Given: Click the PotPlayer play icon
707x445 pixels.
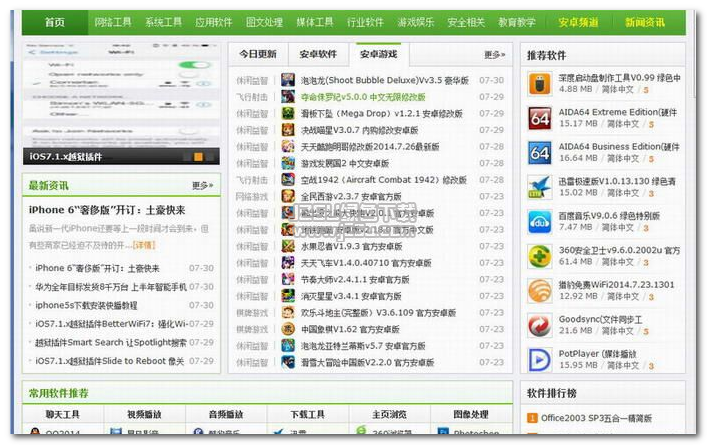Looking at the screenshot, I should click(540, 360).
